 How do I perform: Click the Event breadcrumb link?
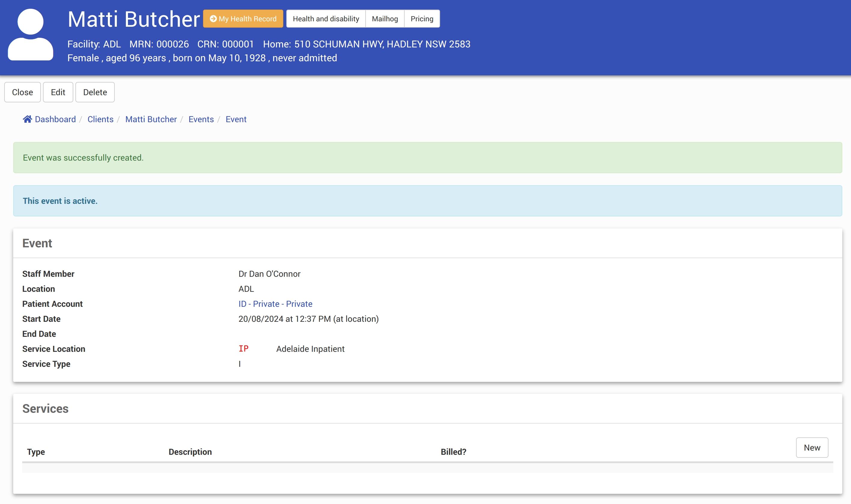click(236, 119)
